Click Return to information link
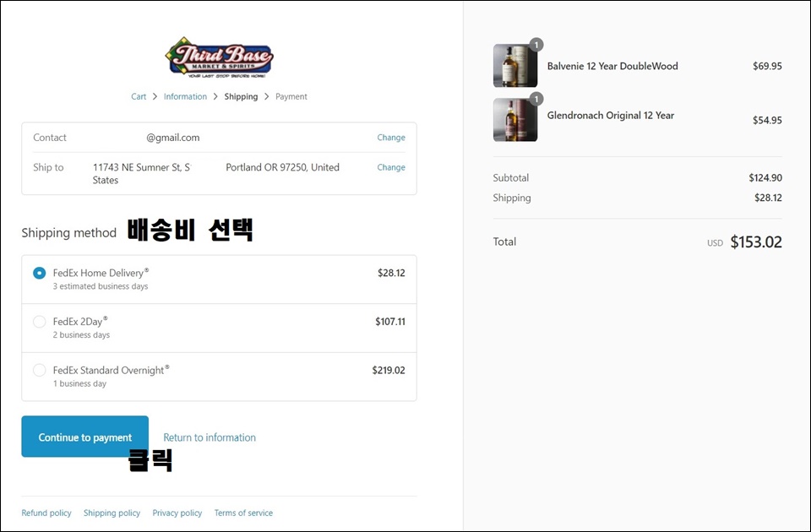811x532 pixels. click(x=210, y=437)
